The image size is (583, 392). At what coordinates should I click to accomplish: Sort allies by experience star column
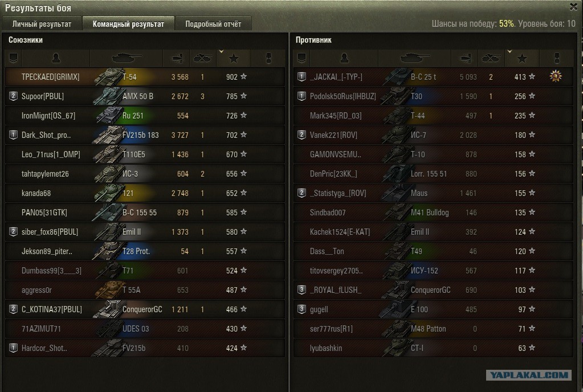coord(234,58)
